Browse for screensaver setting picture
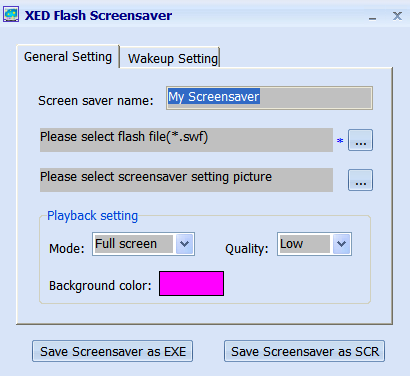The height and width of the screenshot is (376, 410). [x=360, y=180]
